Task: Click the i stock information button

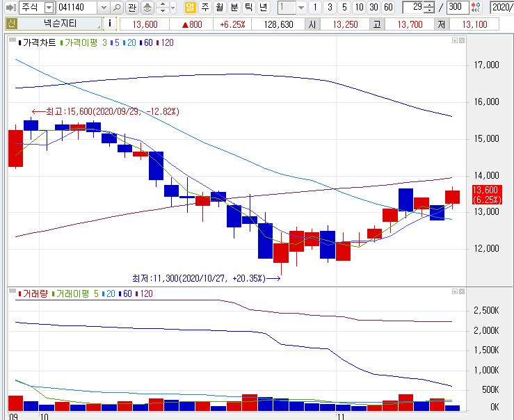Action: click(x=109, y=24)
